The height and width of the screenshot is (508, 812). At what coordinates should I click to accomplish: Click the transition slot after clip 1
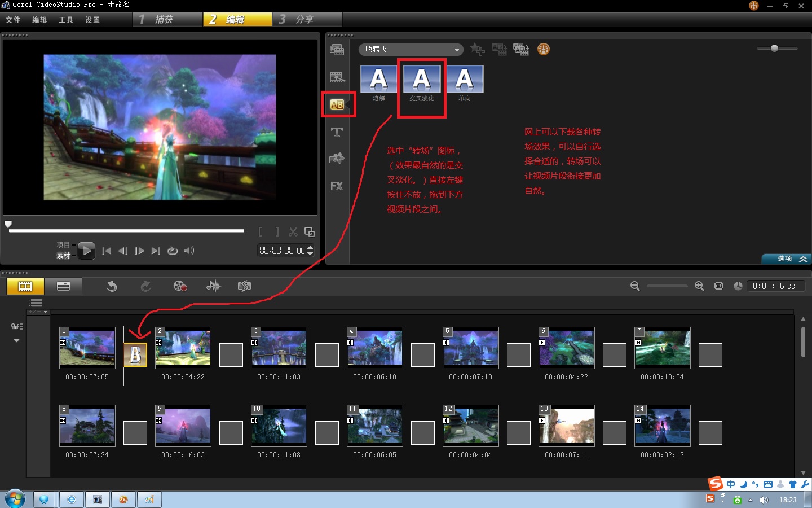(x=135, y=355)
